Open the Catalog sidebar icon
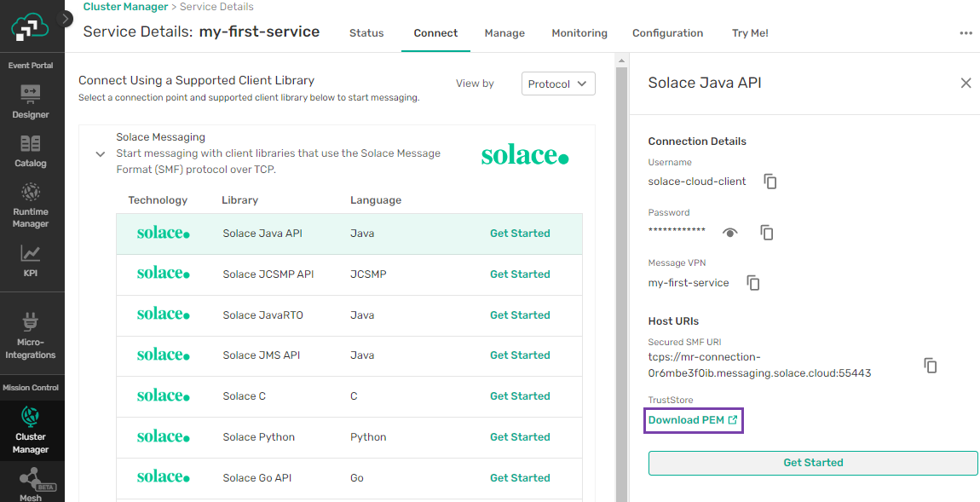The height and width of the screenshot is (502, 980). point(31,149)
